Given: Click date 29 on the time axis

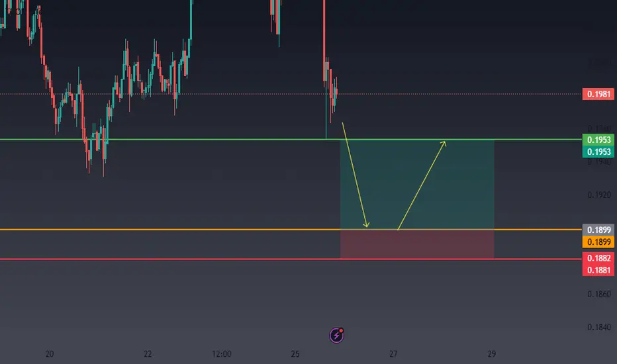Looking at the screenshot, I should (491, 354).
